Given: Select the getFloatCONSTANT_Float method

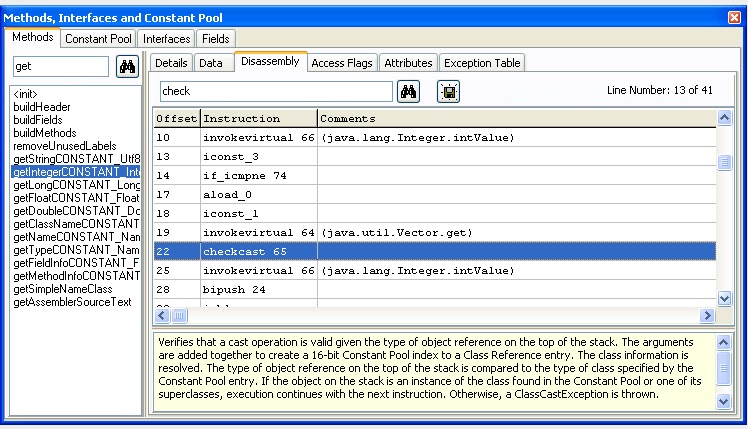Looking at the screenshot, I should pyautogui.click(x=76, y=198).
